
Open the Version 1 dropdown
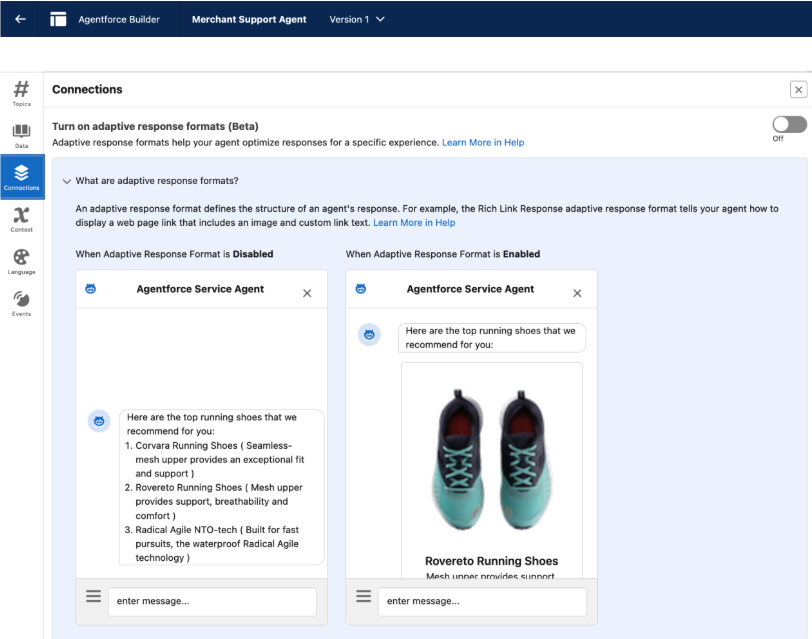point(357,20)
